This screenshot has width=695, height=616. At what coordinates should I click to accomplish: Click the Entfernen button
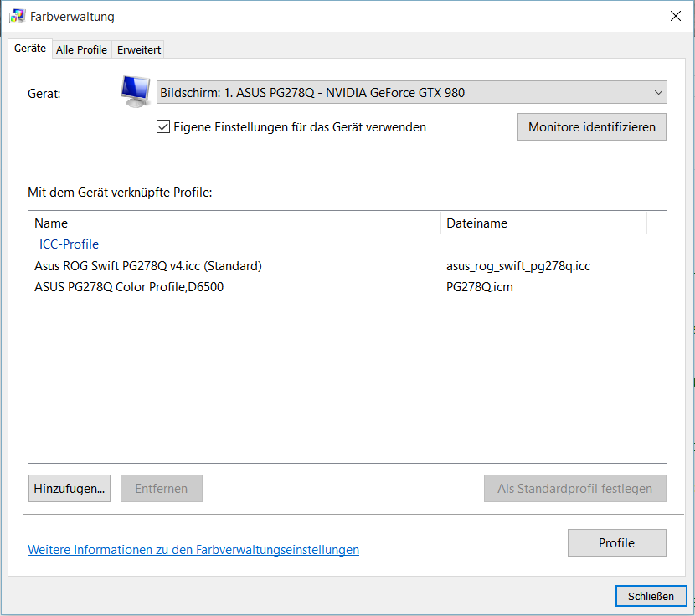(162, 489)
